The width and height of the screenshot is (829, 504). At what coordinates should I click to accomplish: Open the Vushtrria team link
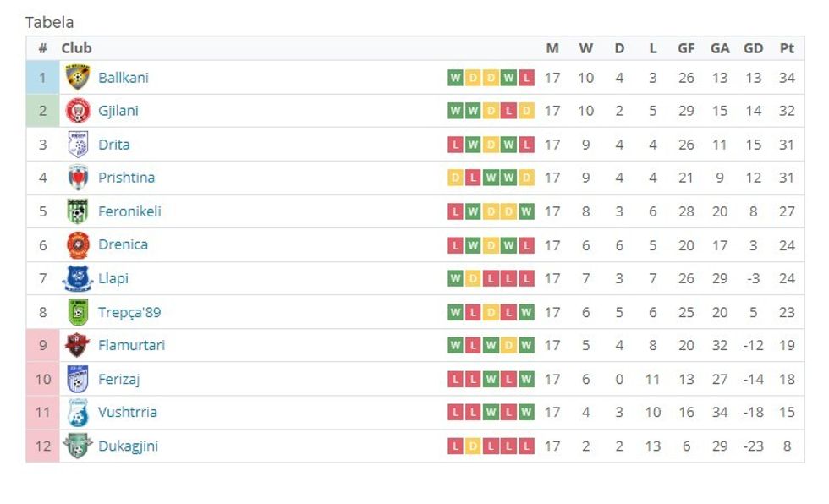tap(128, 412)
